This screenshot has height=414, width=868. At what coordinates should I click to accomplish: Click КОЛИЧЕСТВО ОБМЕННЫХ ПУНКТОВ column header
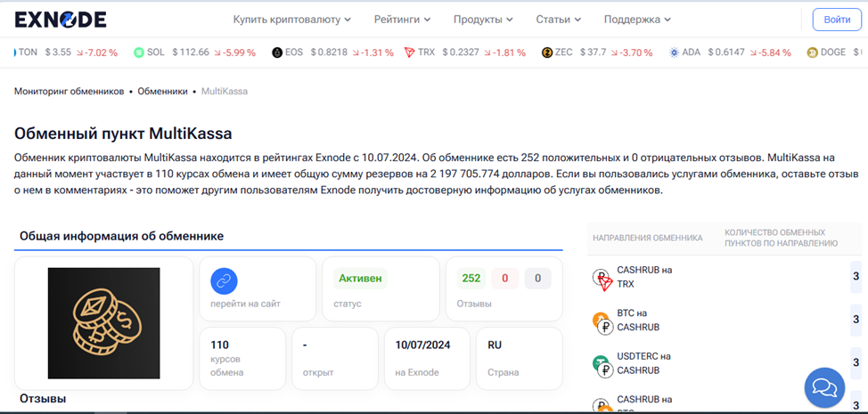click(781, 238)
